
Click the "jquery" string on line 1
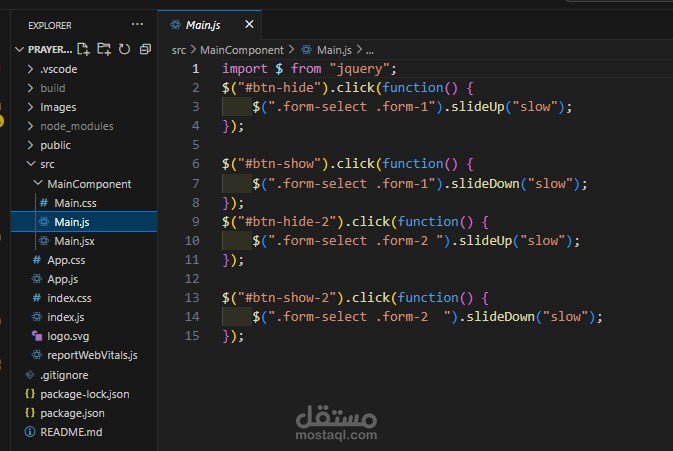click(x=359, y=69)
